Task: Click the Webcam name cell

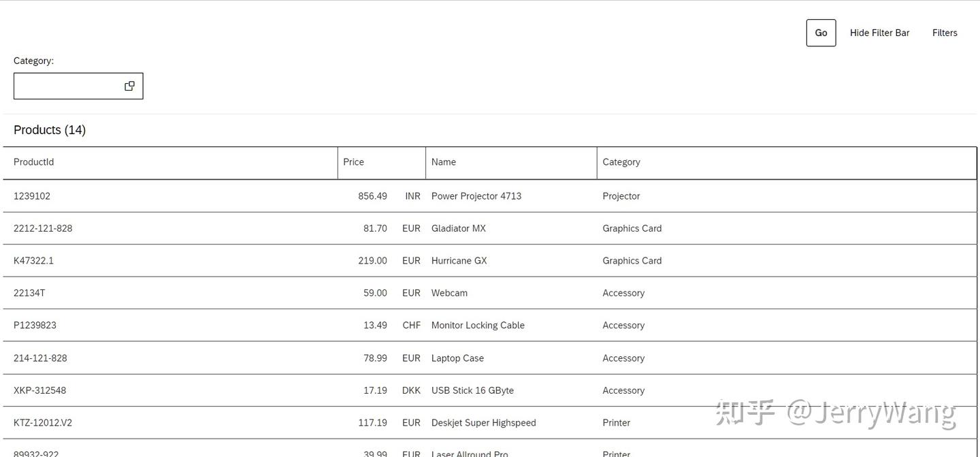Action: coord(449,293)
